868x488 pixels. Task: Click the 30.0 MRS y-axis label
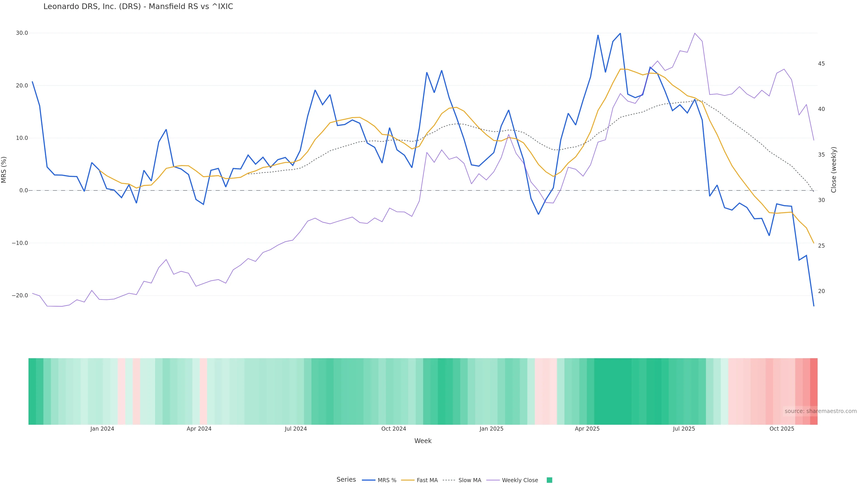click(22, 33)
